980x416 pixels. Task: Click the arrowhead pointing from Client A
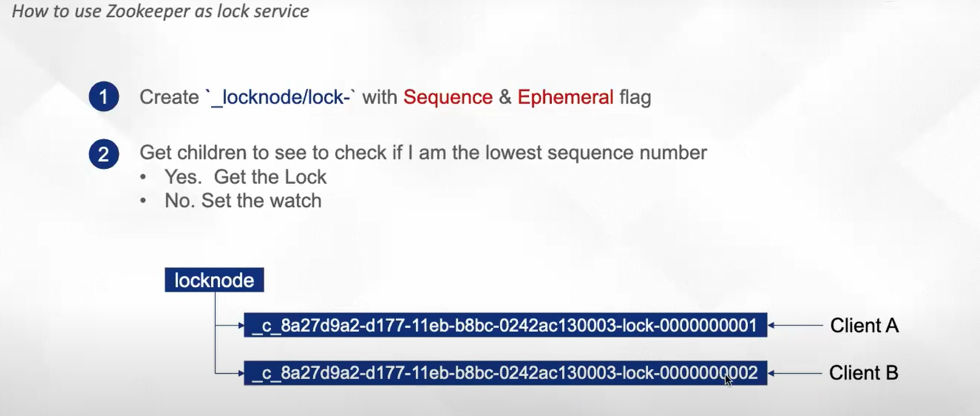[771, 325]
